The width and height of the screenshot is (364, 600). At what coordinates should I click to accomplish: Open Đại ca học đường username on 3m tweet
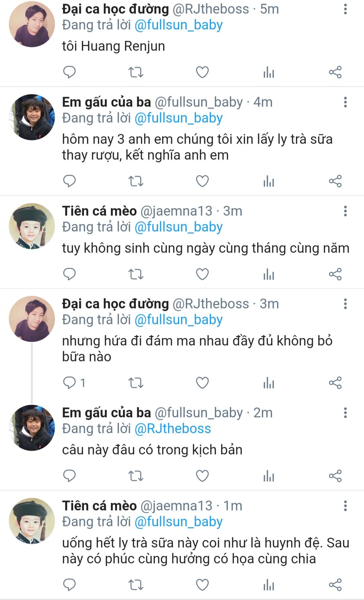point(115,304)
